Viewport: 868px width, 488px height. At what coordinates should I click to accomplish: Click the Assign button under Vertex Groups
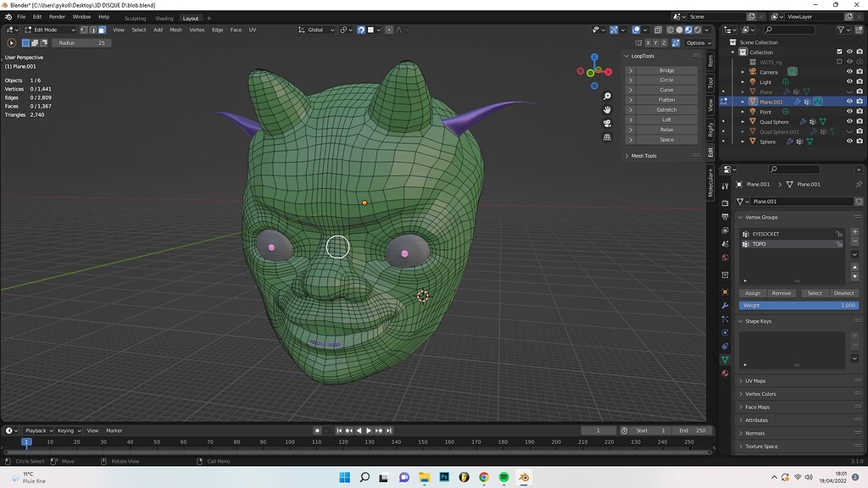click(x=753, y=292)
